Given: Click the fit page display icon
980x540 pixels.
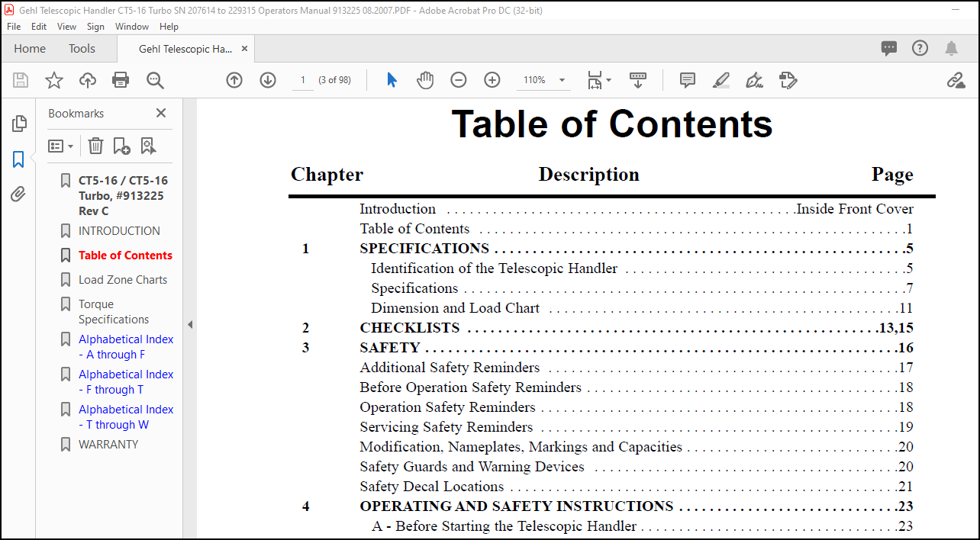Looking at the screenshot, I should click(595, 80).
